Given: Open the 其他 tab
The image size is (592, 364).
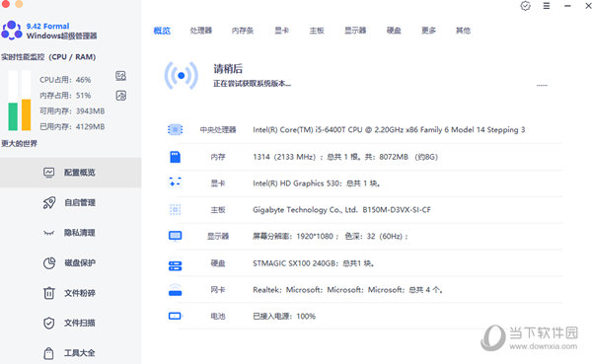Looking at the screenshot, I should pos(464,31).
